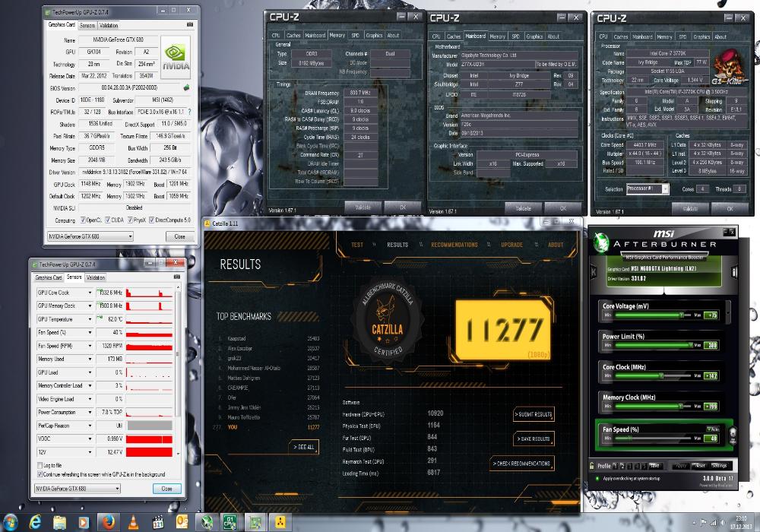Screen dimensions: 760x532
Task: Click the volume icon in system tray
Action: 722,523
